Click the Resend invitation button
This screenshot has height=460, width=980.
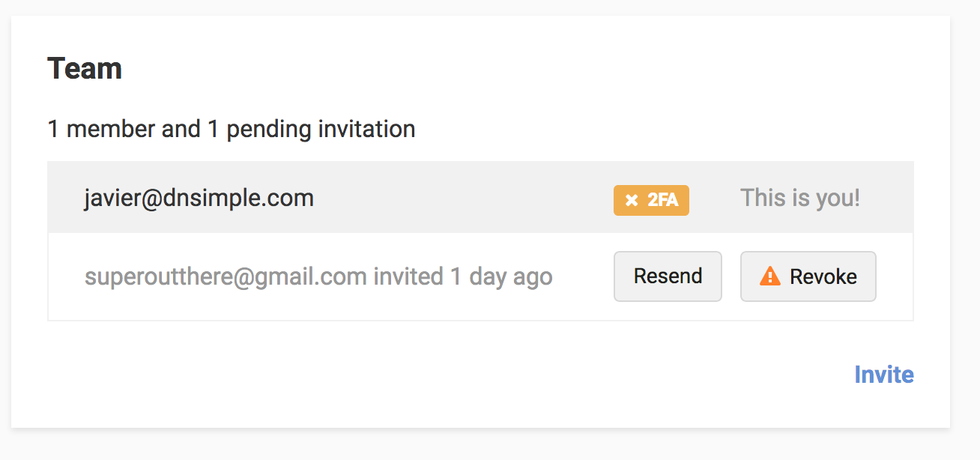pyautogui.click(x=668, y=276)
